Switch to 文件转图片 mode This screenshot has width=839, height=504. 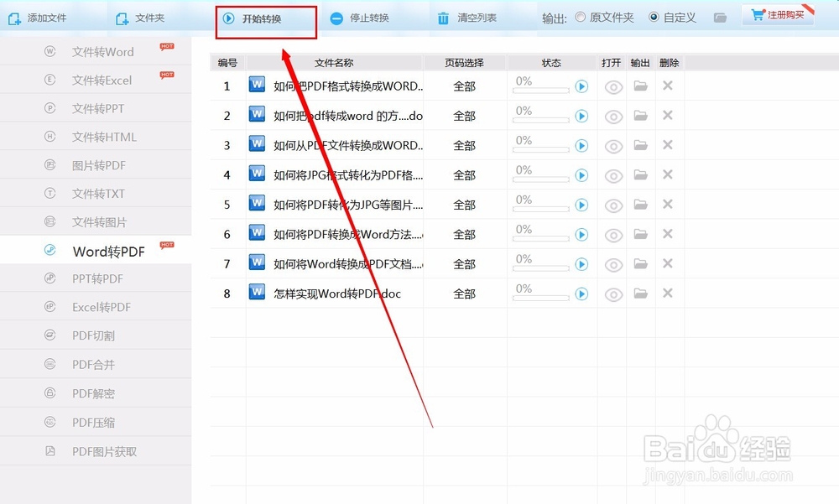coord(96,221)
